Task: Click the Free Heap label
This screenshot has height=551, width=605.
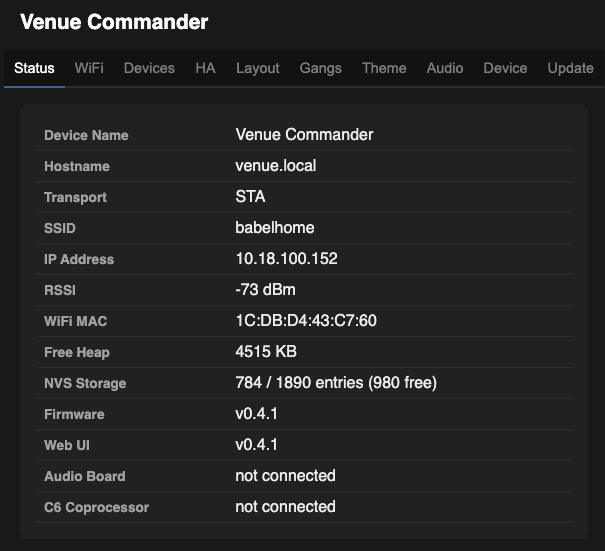Action: tap(77, 352)
